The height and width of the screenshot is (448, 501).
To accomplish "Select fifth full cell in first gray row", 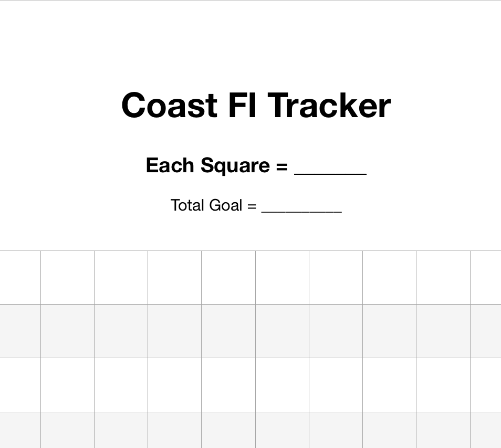I will tap(282, 331).
